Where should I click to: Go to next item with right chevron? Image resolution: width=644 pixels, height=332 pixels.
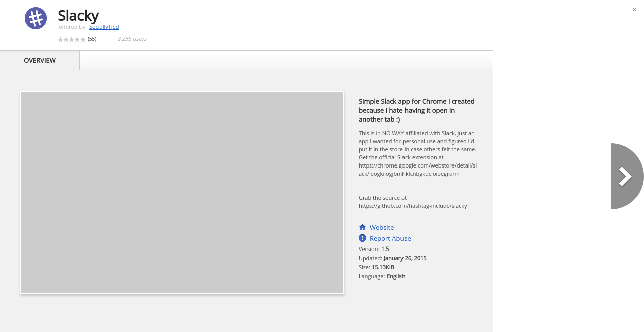pos(626,176)
